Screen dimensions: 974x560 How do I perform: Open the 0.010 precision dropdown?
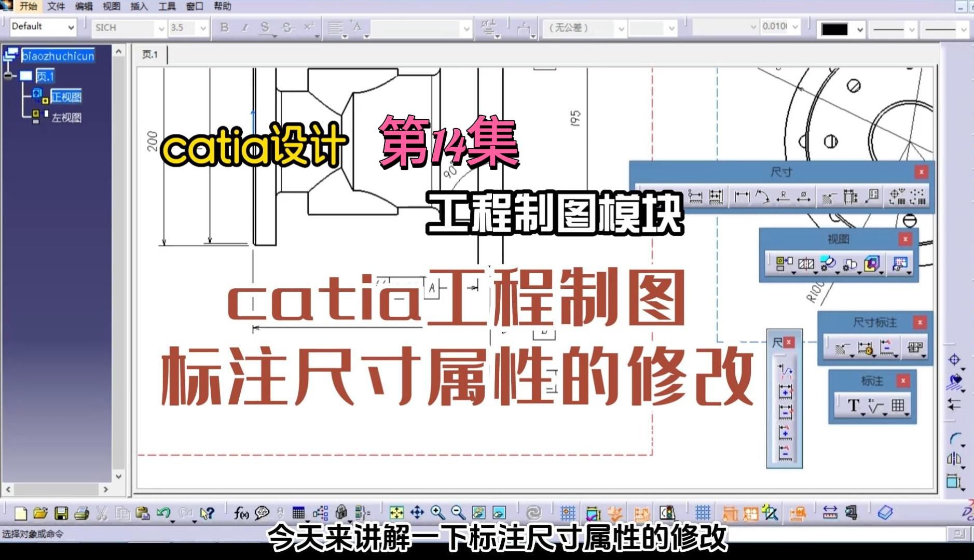point(795,27)
